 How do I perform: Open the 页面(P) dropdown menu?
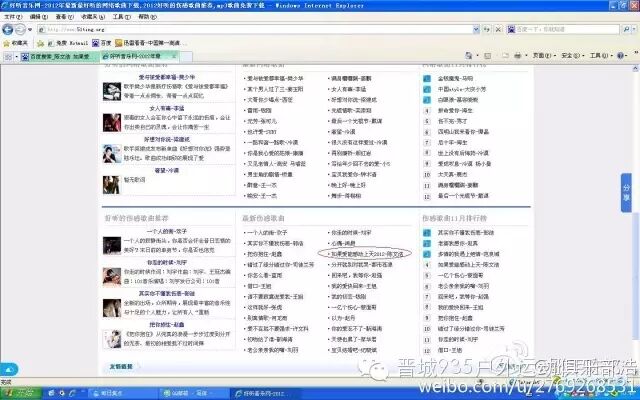544,56
